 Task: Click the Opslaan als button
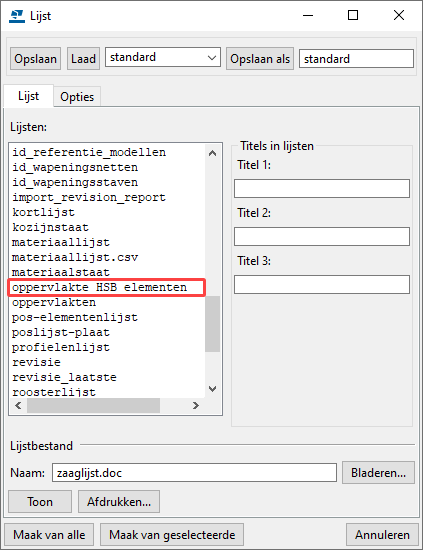click(x=260, y=59)
